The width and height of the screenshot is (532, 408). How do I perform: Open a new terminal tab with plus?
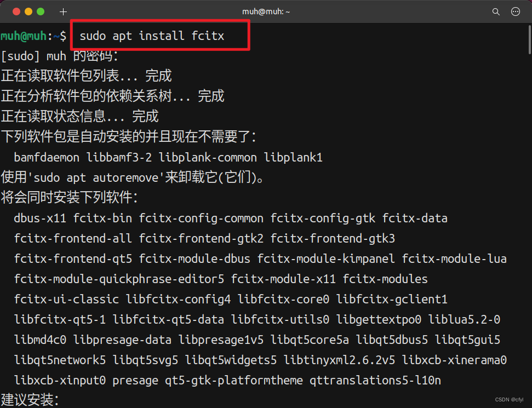coord(63,12)
